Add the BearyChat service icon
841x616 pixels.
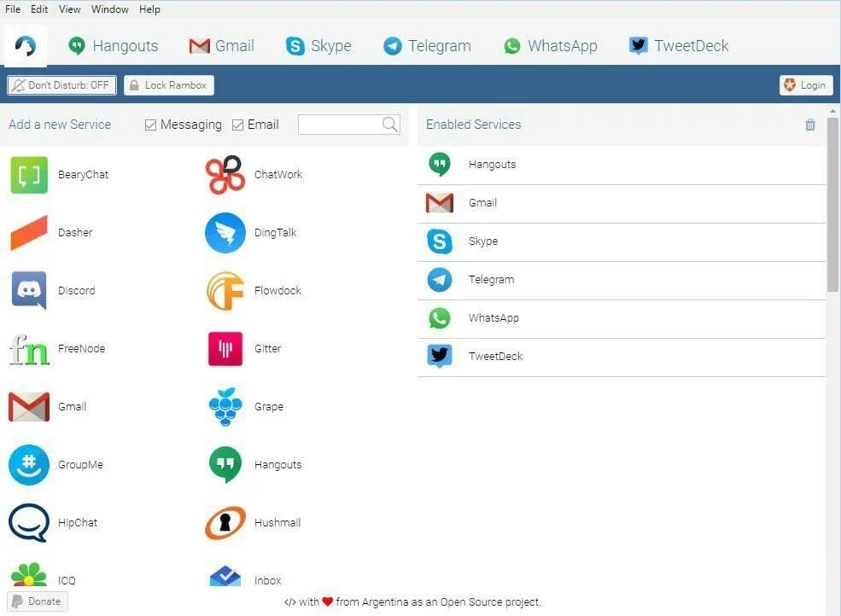pos(29,175)
